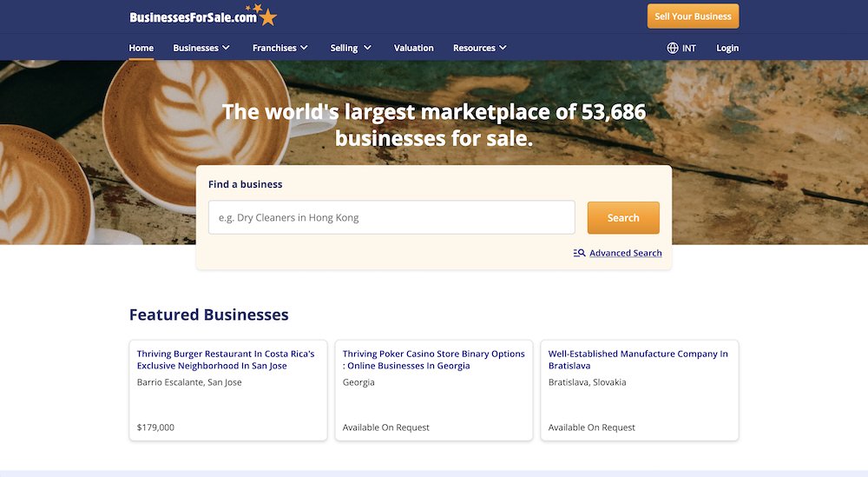Go to the Home nav item
868x477 pixels.
[141, 48]
